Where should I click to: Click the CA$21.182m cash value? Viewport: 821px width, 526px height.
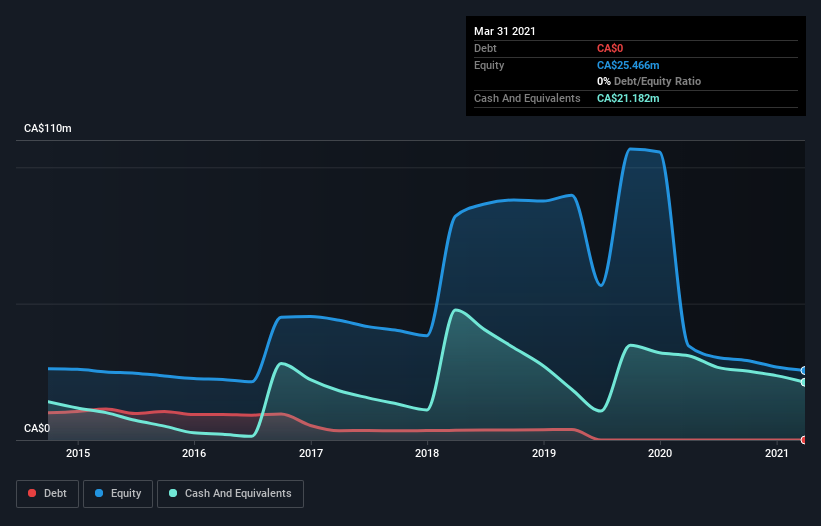(x=628, y=98)
